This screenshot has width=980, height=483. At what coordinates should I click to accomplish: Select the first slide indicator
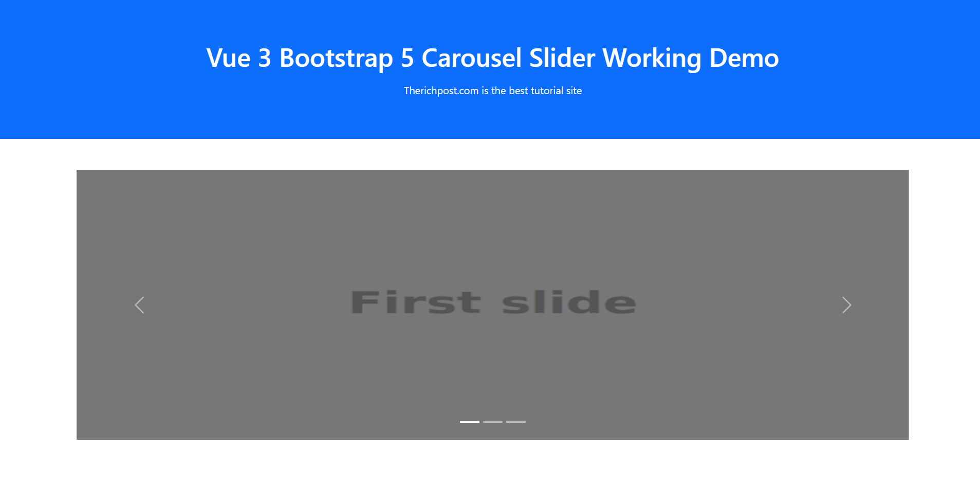[x=470, y=422]
